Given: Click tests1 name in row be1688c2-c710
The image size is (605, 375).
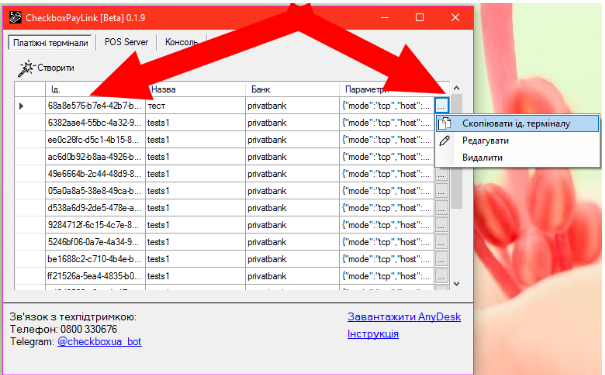Looking at the screenshot, I should (x=195, y=258).
